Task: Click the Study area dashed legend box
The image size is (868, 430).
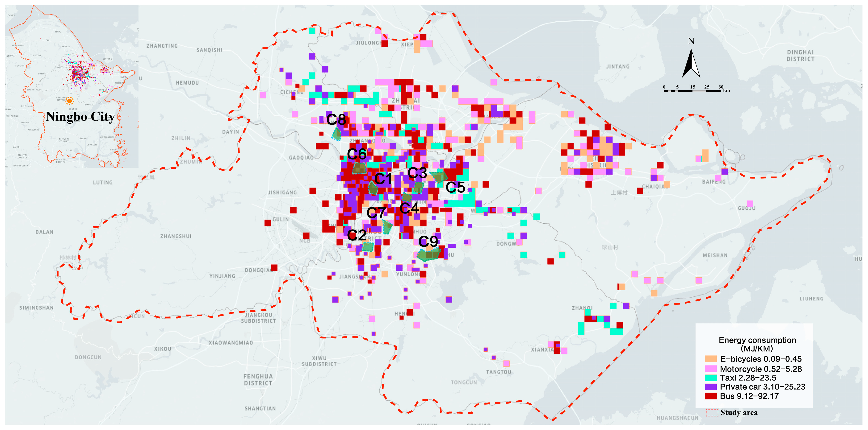Action: [712, 413]
